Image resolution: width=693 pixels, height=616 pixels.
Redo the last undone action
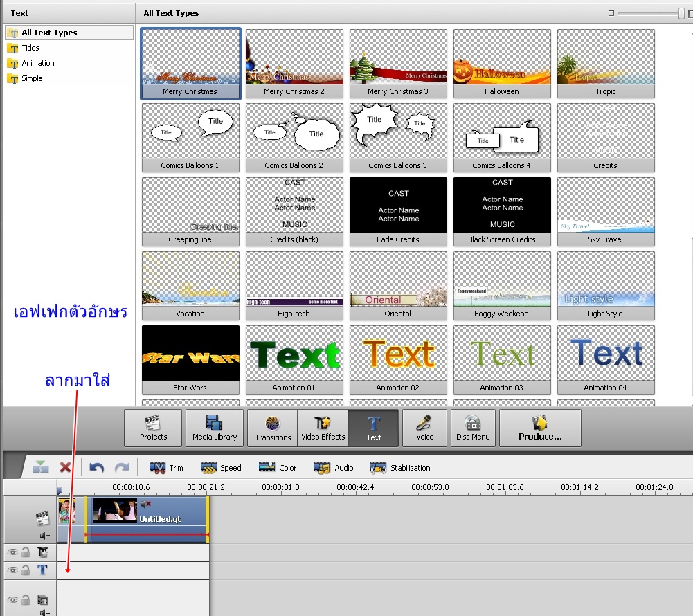pos(122,467)
